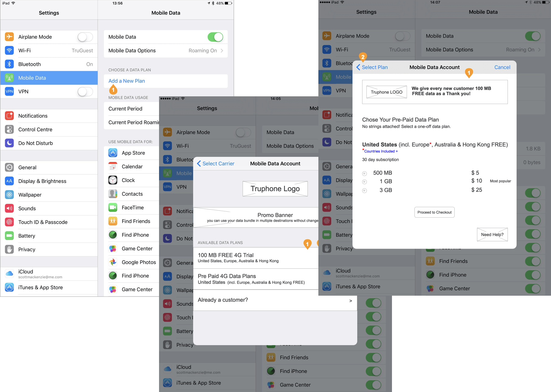Open the Wi-Fi row in the right screen sidebar

click(366, 50)
